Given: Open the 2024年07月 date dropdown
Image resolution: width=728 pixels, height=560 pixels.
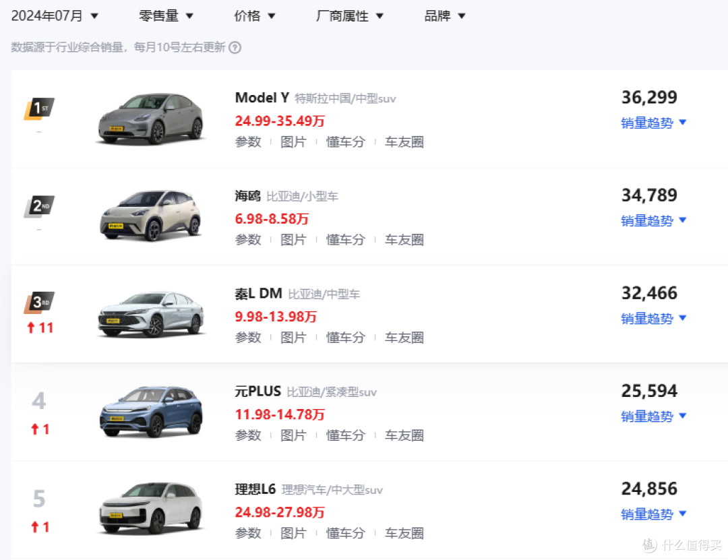Looking at the screenshot, I should click(x=55, y=15).
